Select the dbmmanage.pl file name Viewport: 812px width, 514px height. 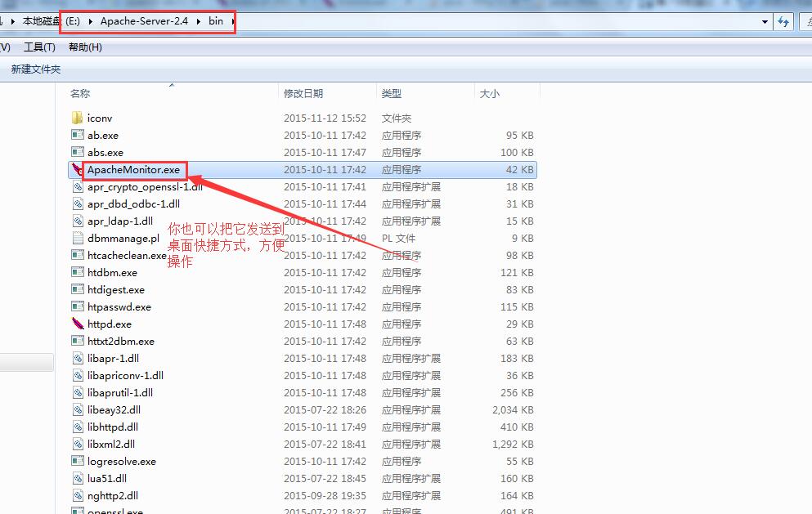123,238
